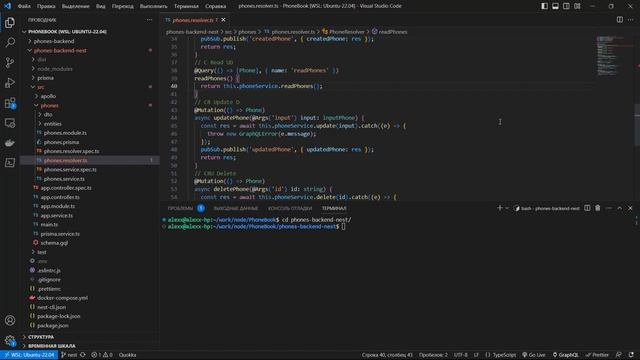Split the editor to the right
Screen dimensions: 640x360
620,20
